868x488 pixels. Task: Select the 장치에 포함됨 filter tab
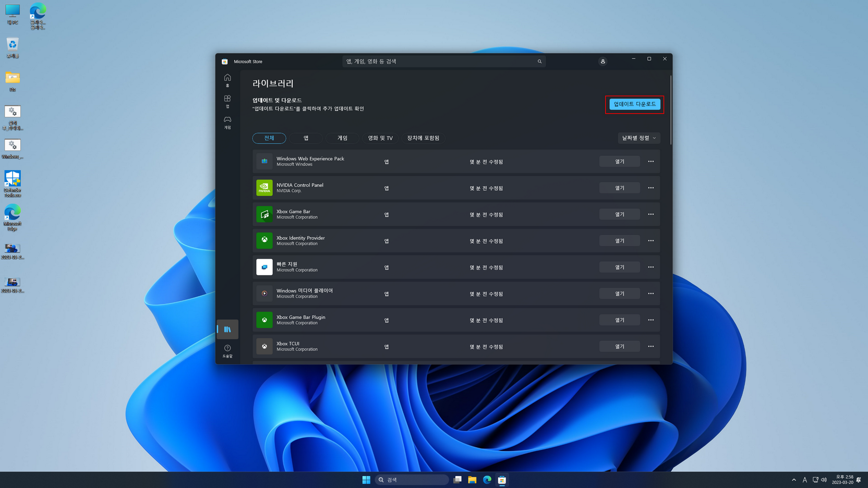point(423,138)
